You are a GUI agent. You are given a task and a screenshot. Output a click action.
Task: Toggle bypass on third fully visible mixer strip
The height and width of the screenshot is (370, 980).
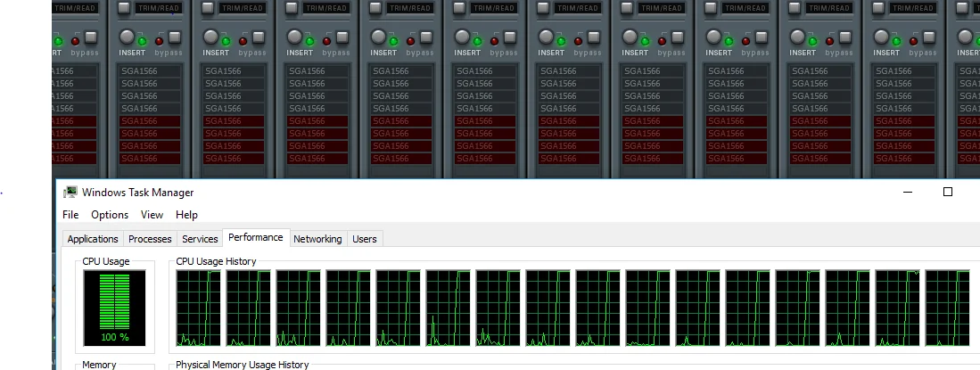coord(342,37)
